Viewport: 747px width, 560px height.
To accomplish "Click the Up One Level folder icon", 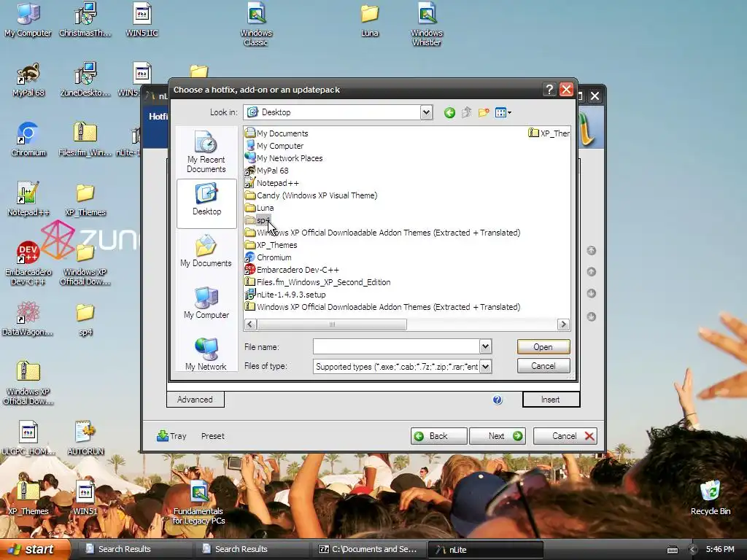I will [x=466, y=112].
